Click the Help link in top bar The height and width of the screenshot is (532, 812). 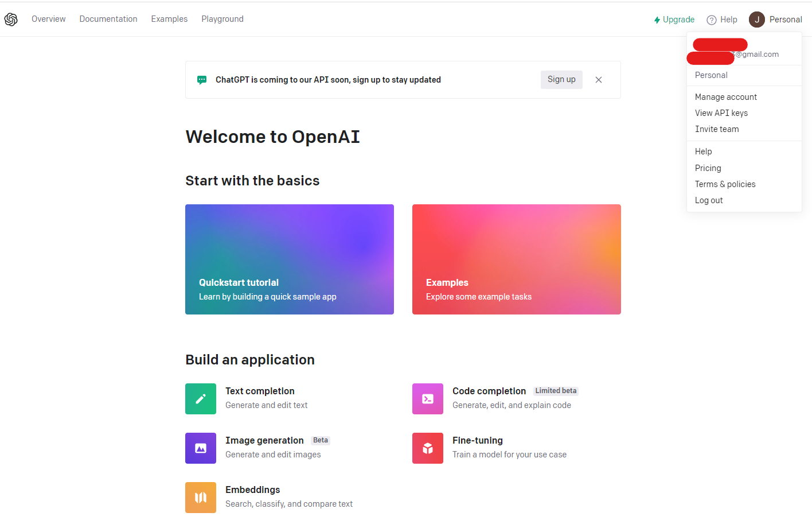pos(722,20)
